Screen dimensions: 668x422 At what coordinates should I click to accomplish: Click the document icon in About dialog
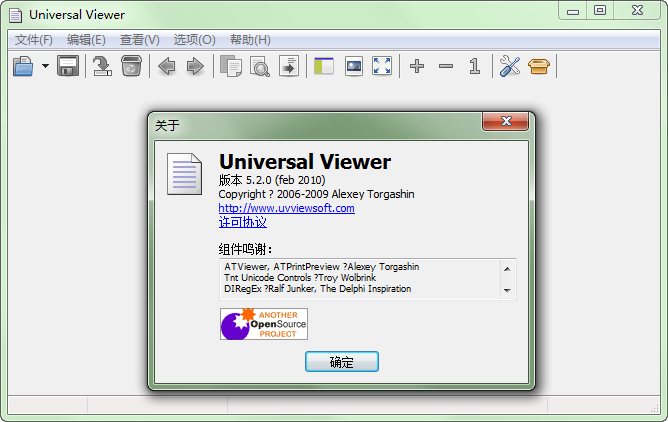(x=184, y=174)
